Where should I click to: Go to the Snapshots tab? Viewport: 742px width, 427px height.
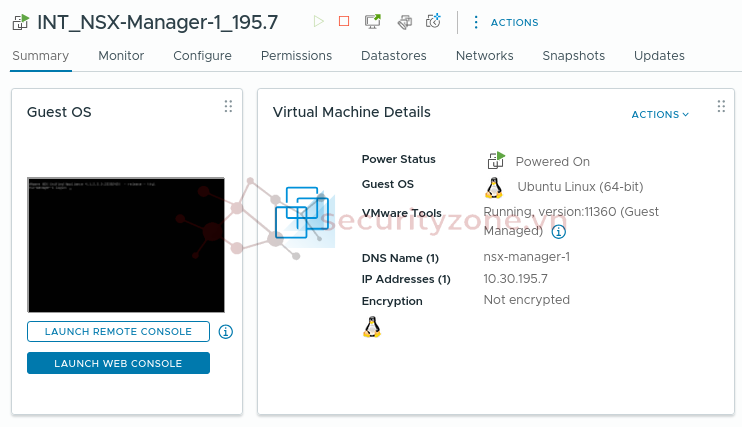[x=573, y=56]
